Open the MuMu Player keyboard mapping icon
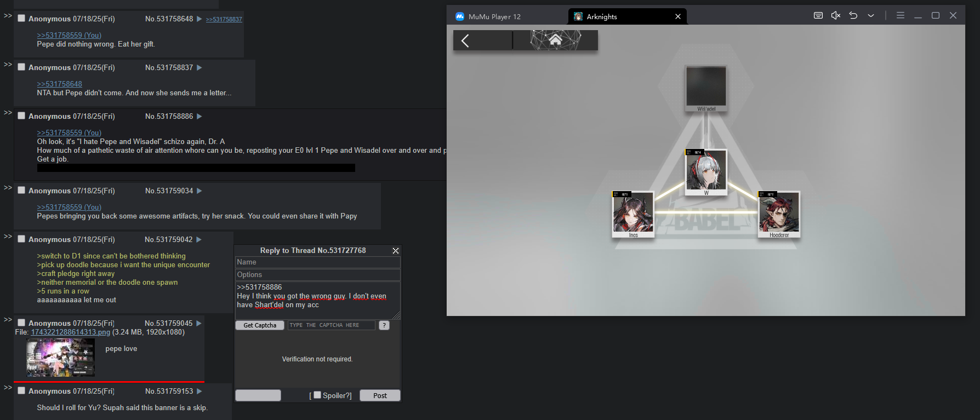 tap(818, 15)
